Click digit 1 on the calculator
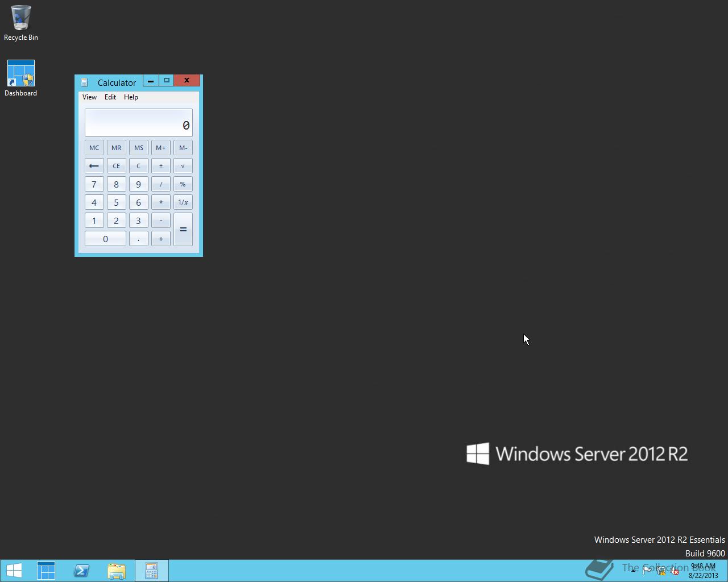 [94, 221]
